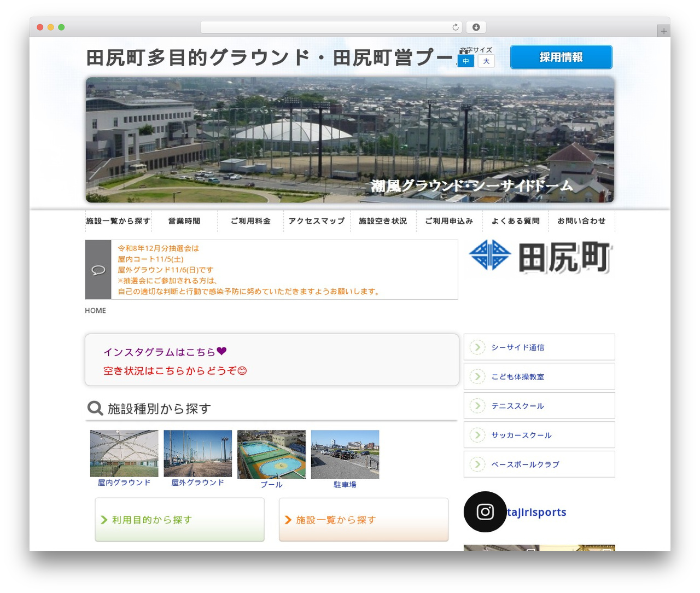Open お問い合わせ menu item
700x593 pixels.
[581, 221]
